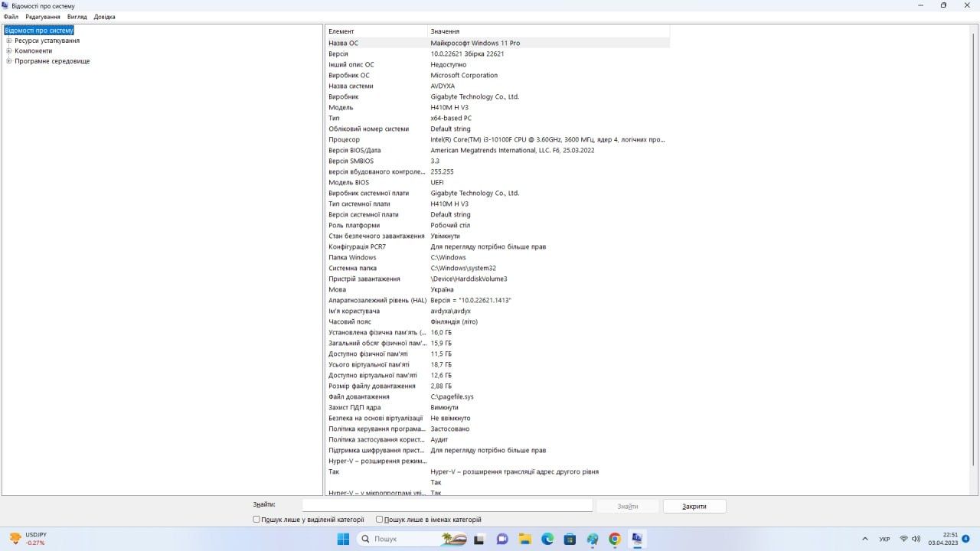Click the 16,0 ГБ installed memory value
Image resolution: width=980 pixels, height=551 pixels.
441,332
